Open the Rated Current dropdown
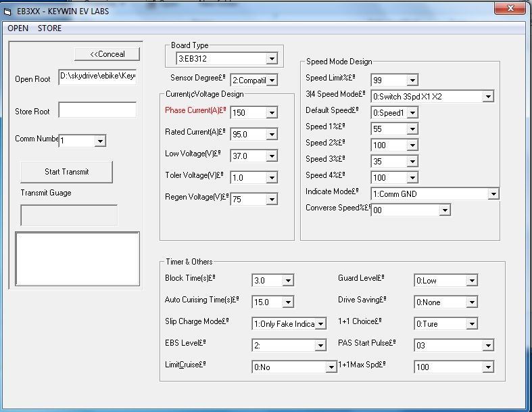 (271, 135)
